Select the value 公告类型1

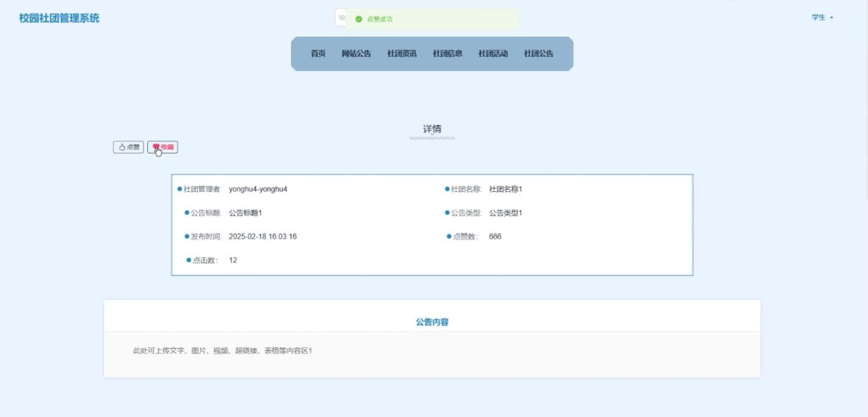pos(506,213)
